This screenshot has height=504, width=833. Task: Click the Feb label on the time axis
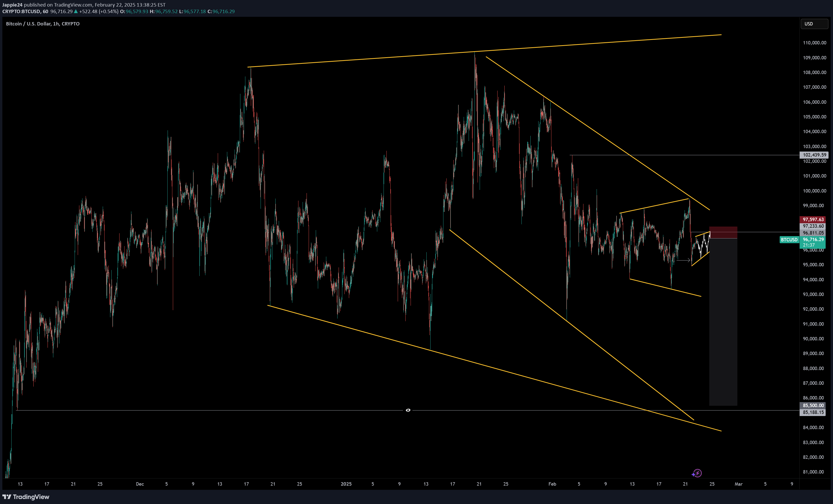pyautogui.click(x=552, y=484)
